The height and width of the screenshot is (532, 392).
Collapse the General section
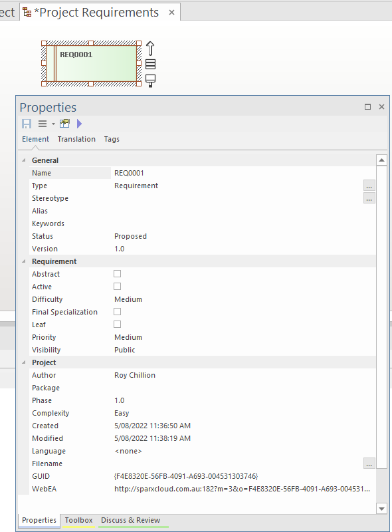point(24,160)
